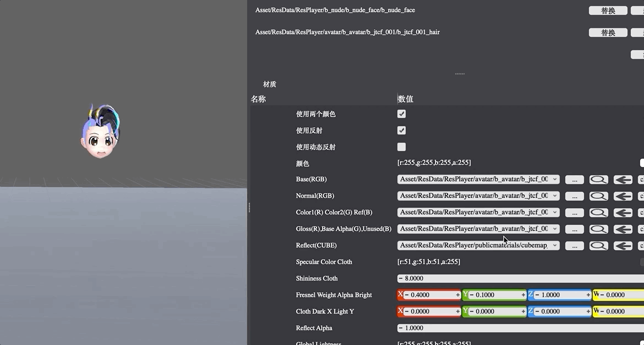Click the 名称 column header
The height and width of the screenshot is (345, 644).
(258, 99)
